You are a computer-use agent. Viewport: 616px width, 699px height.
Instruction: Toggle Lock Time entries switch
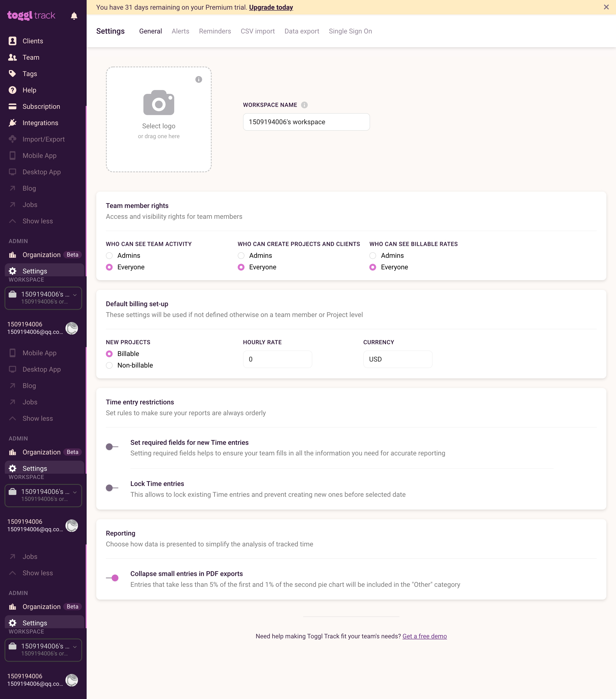click(x=112, y=488)
